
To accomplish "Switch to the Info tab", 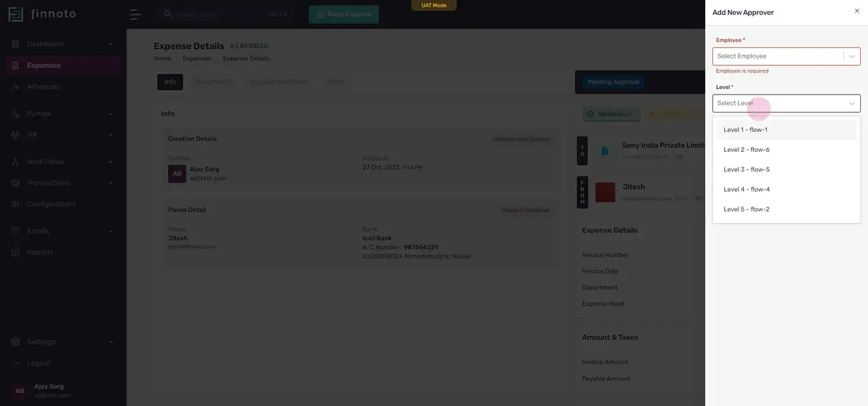I will coord(170,82).
